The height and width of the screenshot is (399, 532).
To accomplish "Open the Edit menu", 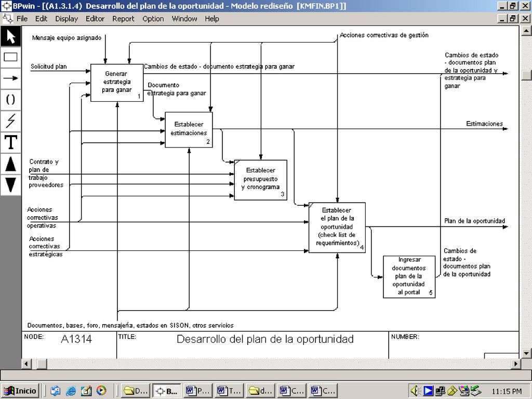I will pos(41,19).
